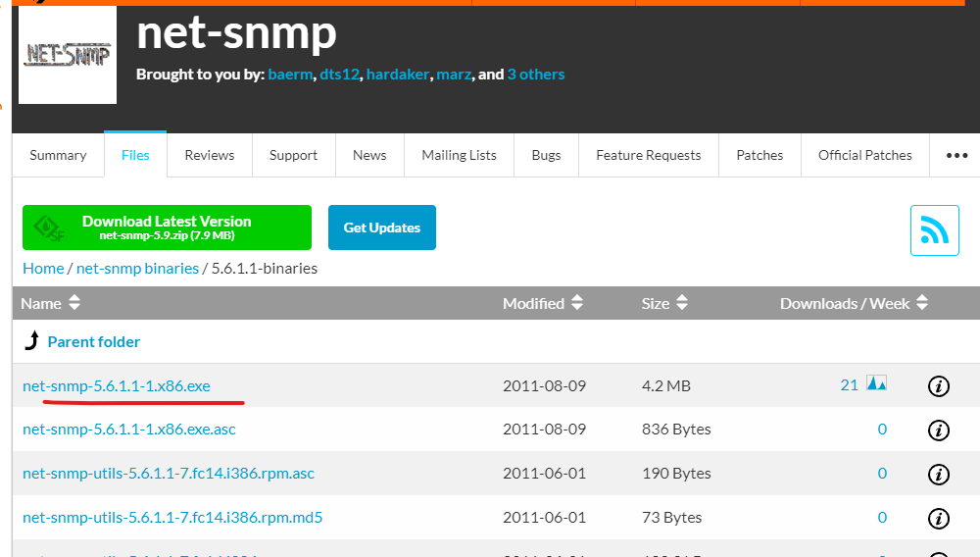
Task: Open marz profile link
Action: click(454, 74)
